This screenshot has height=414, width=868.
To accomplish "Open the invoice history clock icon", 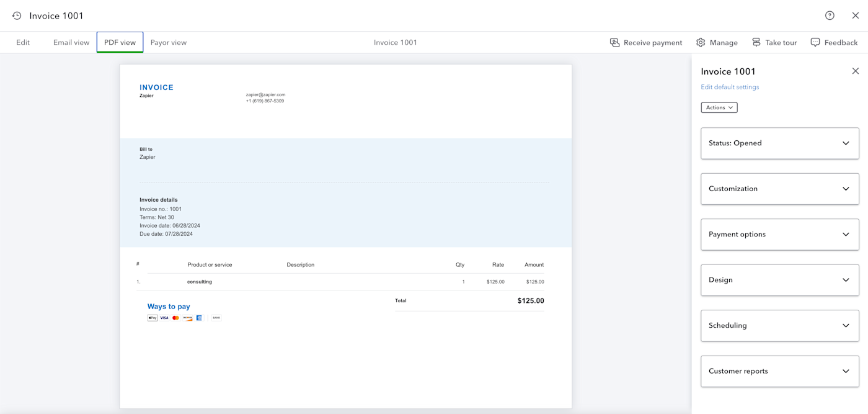I will click(x=17, y=16).
